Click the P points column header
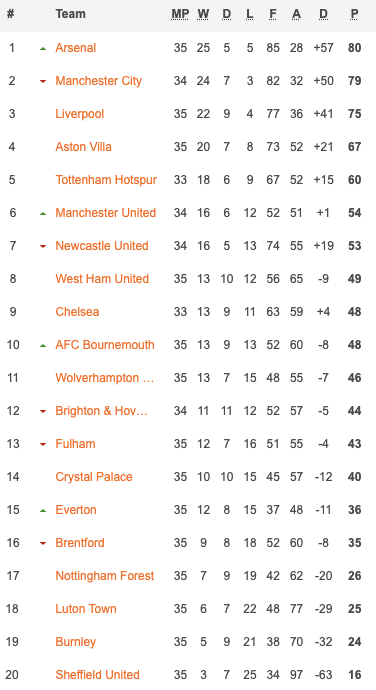The height and width of the screenshot is (690, 376). click(354, 14)
